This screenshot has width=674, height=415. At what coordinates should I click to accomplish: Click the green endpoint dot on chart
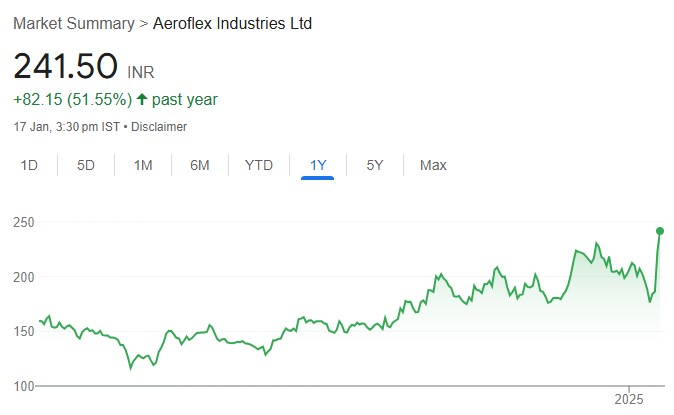tap(660, 231)
